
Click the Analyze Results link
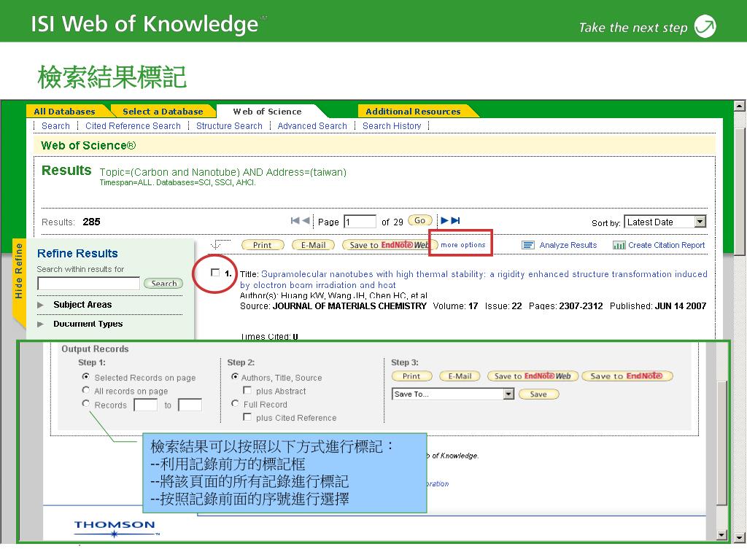(568, 245)
